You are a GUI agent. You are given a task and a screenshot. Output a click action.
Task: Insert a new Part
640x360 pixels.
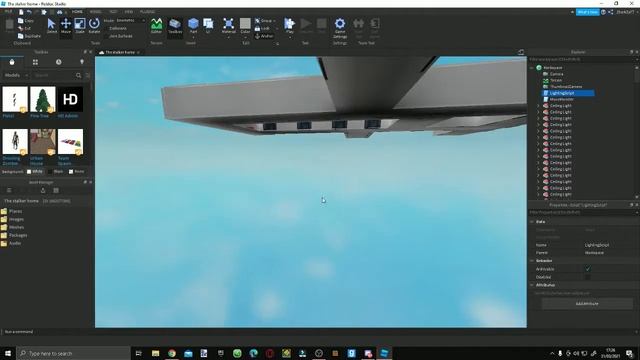coord(193,24)
